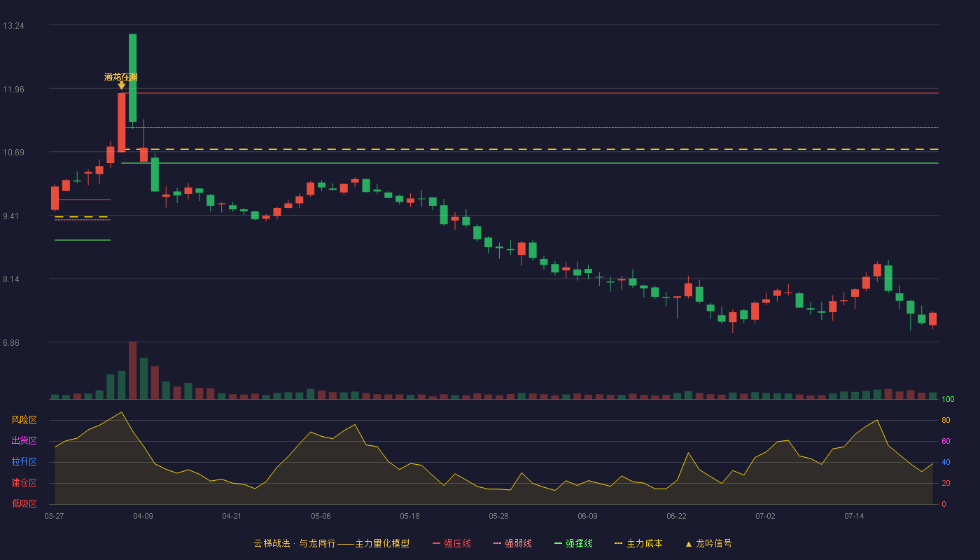Click the 07-14 date label
The height and width of the screenshot is (560, 980).
854,516
